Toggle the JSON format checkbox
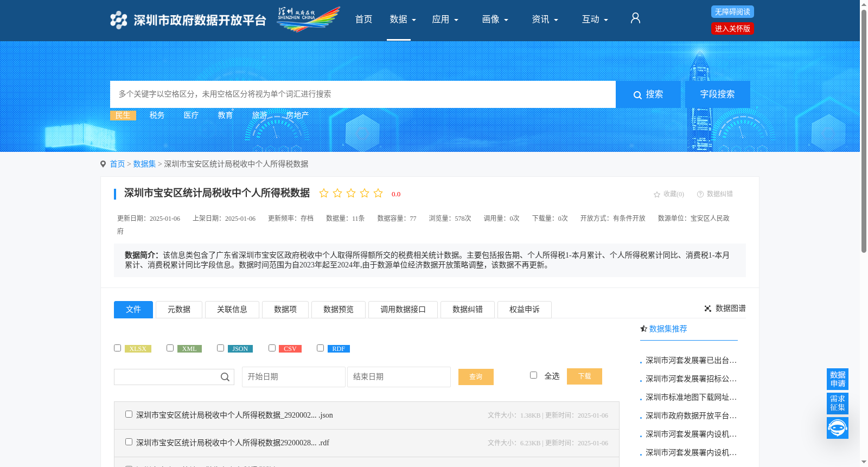This screenshot has width=868, height=467. [220, 348]
